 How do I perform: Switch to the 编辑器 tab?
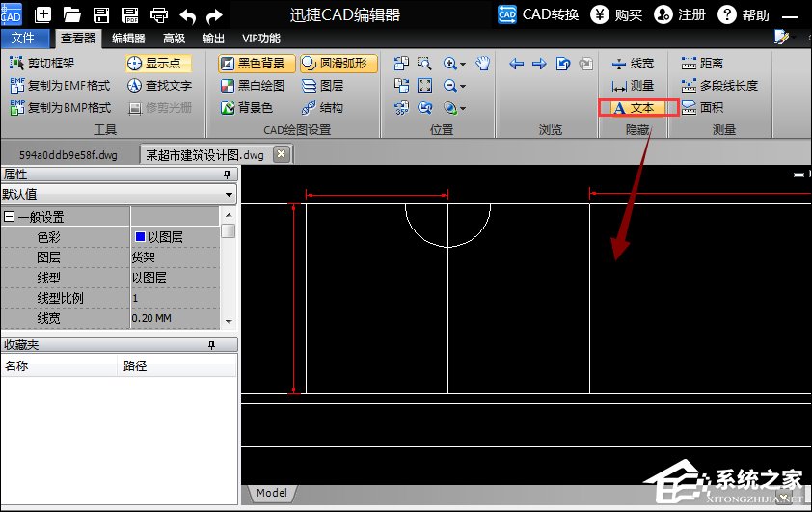point(128,39)
